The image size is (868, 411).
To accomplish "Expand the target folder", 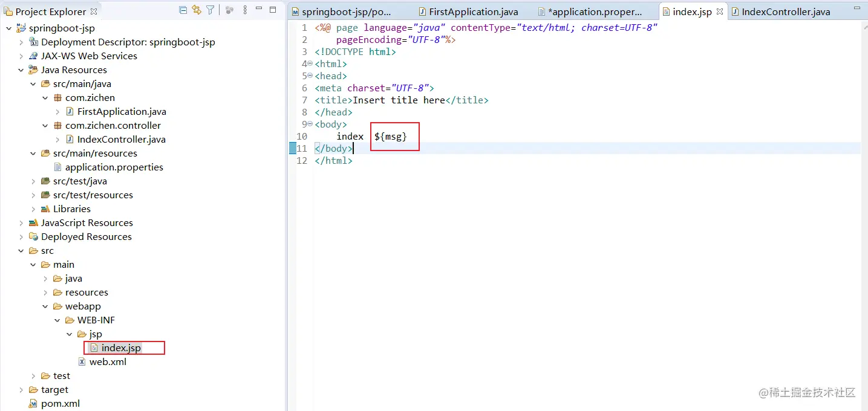I will 21,390.
